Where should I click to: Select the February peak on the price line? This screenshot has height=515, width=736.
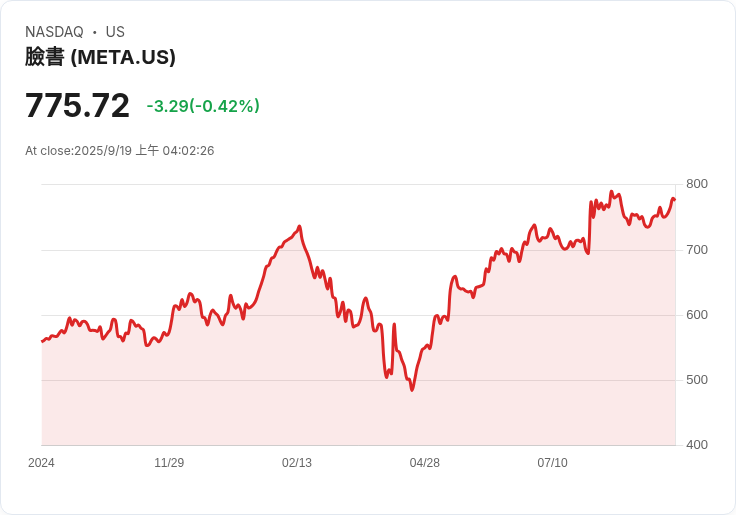[x=300, y=227]
